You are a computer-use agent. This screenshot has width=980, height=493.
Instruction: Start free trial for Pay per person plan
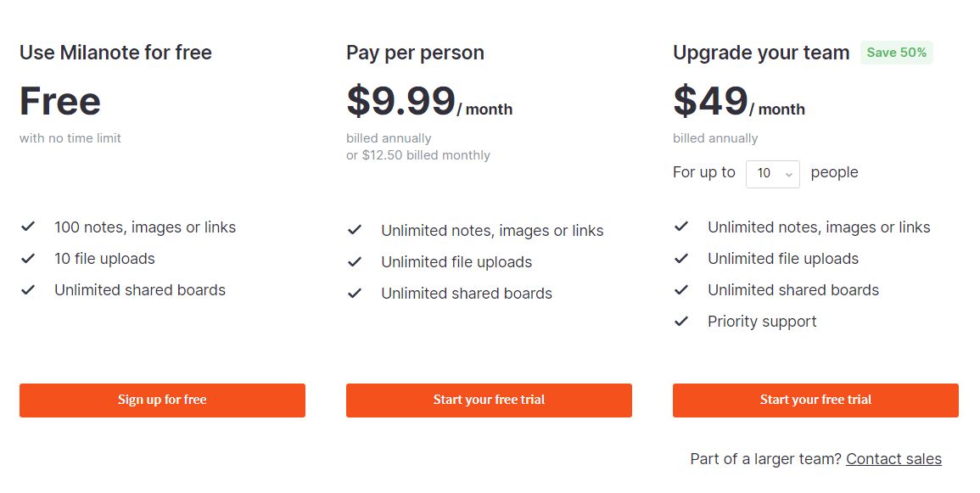pos(489,400)
